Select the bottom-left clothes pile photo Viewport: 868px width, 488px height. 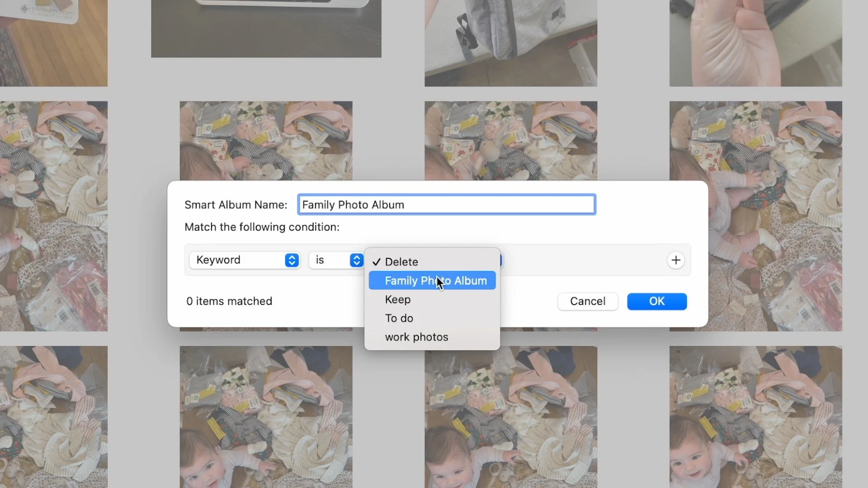53,417
